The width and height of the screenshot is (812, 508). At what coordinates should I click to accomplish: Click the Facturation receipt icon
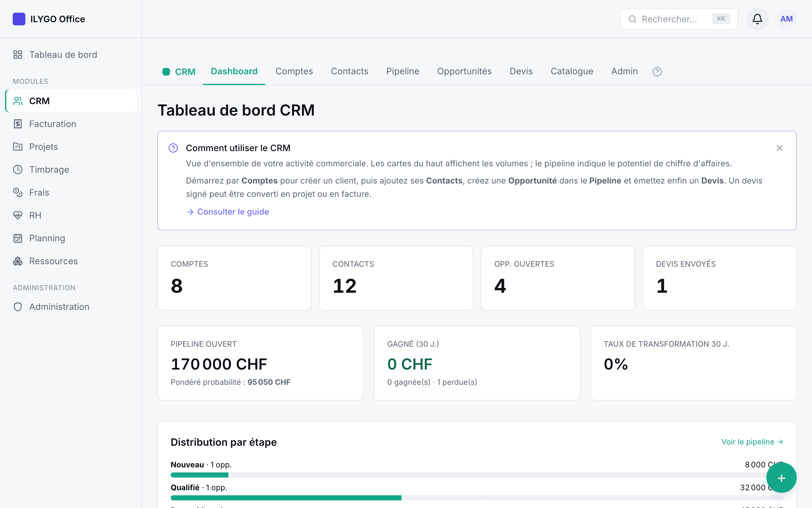coord(18,124)
